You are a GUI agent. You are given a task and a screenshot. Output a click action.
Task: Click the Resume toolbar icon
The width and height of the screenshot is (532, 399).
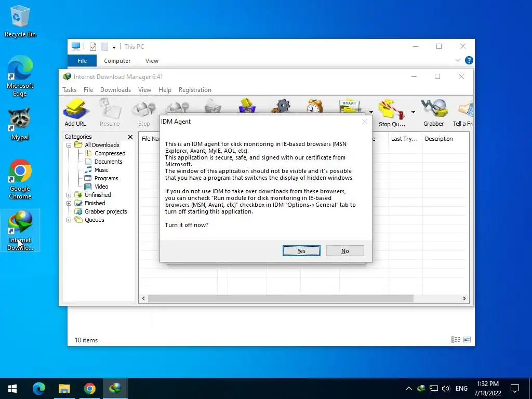[x=110, y=113]
